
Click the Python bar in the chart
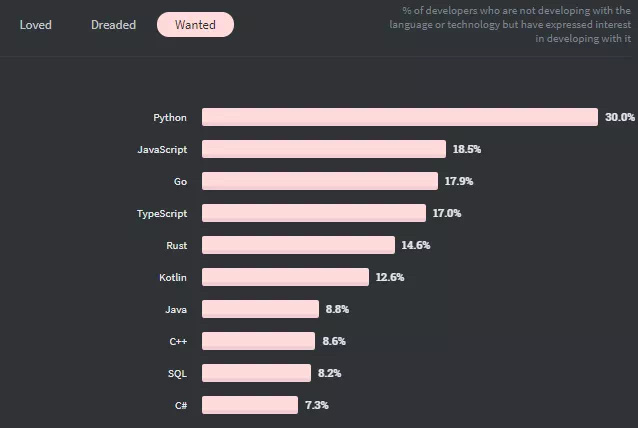tap(399, 117)
